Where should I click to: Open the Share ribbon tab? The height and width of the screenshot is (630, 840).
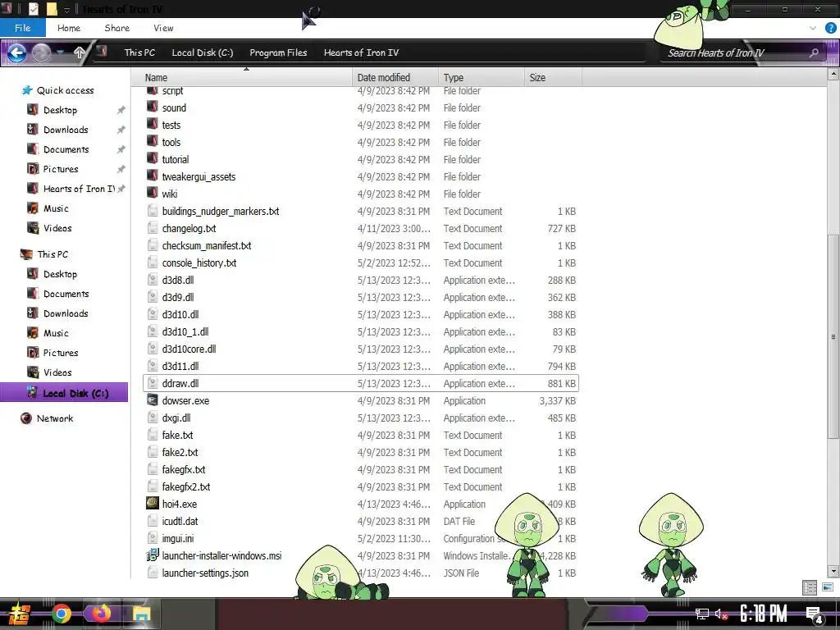coord(116,28)
